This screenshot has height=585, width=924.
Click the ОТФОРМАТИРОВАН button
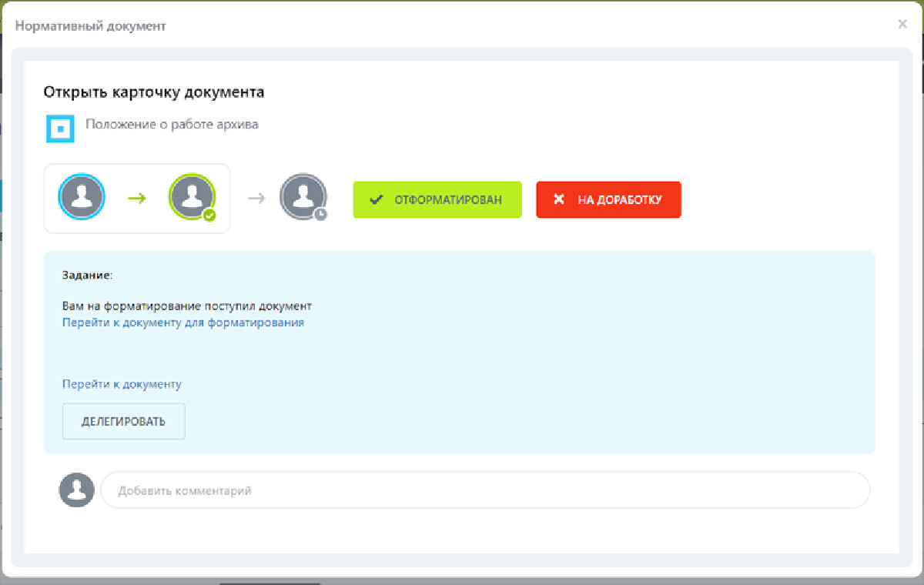coord(437,199)
